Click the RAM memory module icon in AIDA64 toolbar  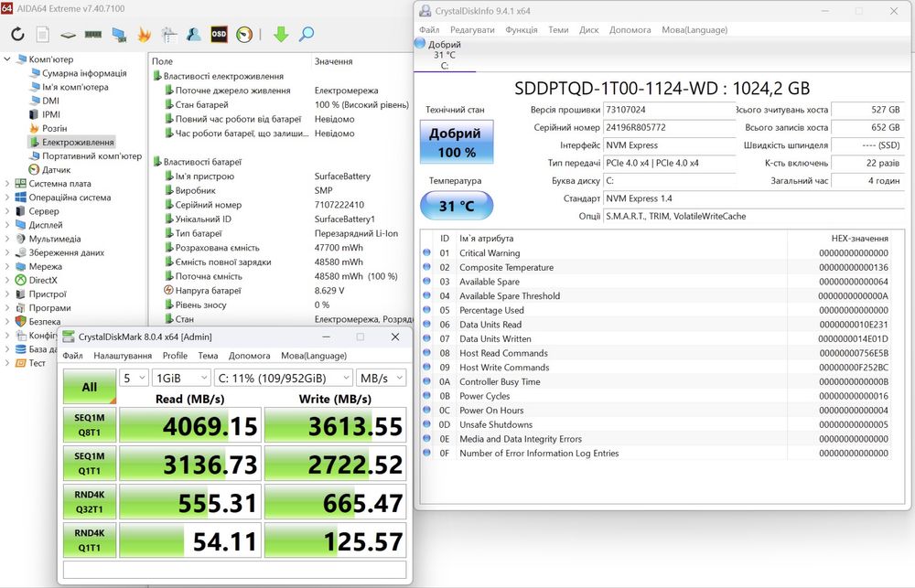click(93, 35)
